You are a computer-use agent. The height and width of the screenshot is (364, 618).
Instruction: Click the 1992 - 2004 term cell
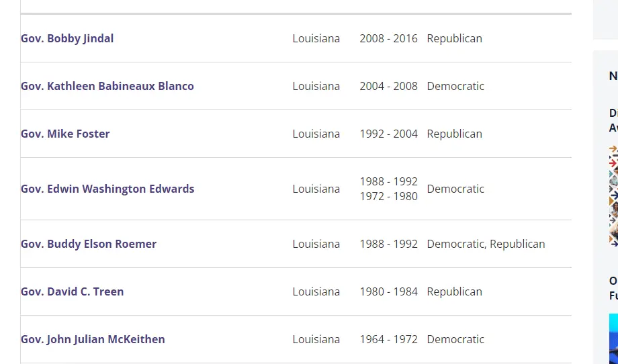click(388, 134)
